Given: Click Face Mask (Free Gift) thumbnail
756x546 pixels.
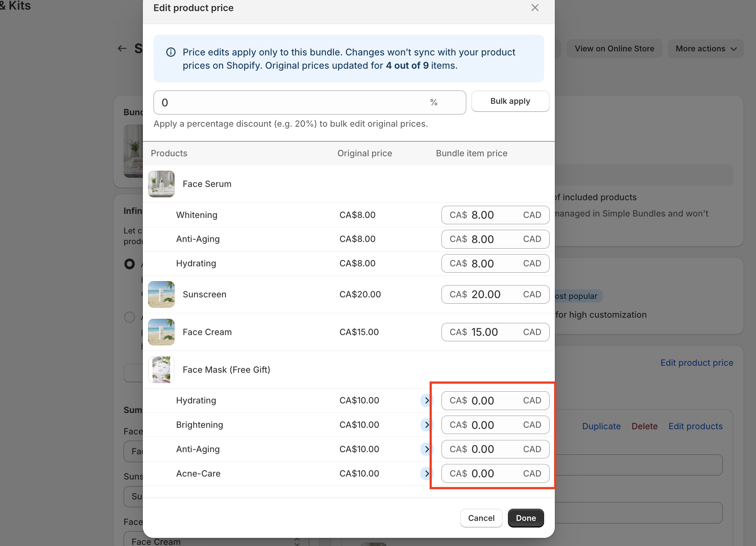Looking at the screenshot, I should coord(161,370).
